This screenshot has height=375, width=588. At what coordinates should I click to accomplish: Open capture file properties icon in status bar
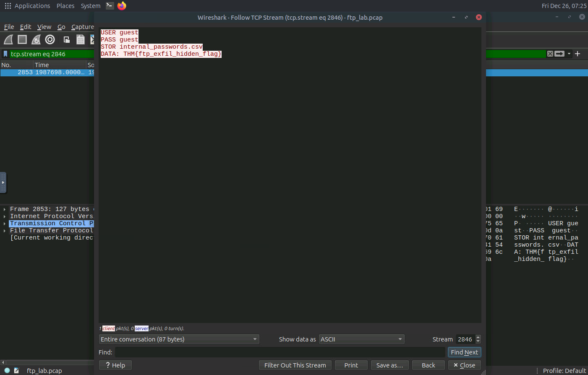16,370
